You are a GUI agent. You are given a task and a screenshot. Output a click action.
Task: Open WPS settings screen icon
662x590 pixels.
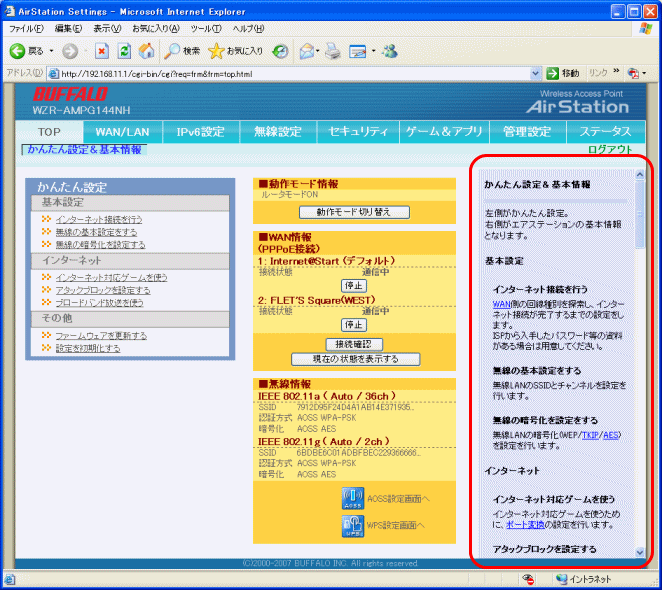[x=354, y=525]
